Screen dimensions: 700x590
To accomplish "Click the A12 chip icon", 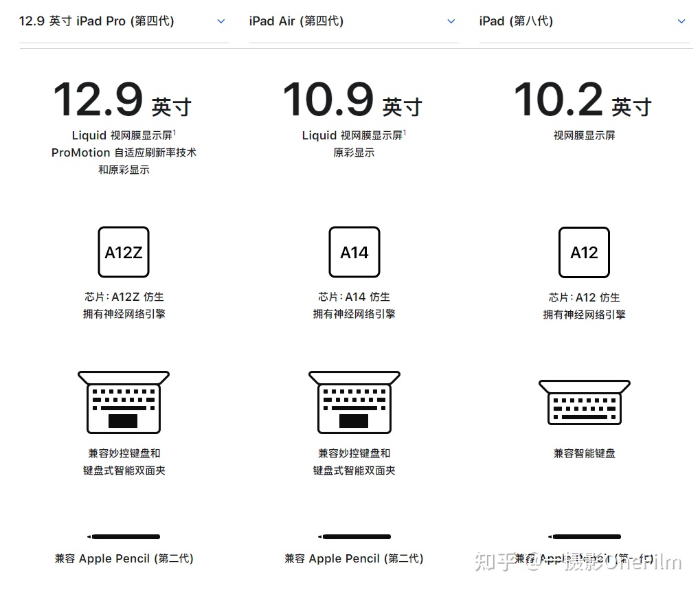I will coord(584,253).
